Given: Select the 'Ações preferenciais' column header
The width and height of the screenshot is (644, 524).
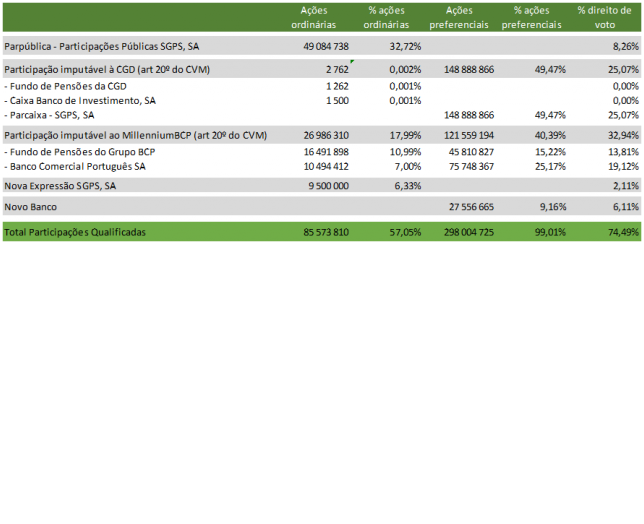Looking at the screenshot, I should coord(459,18).
